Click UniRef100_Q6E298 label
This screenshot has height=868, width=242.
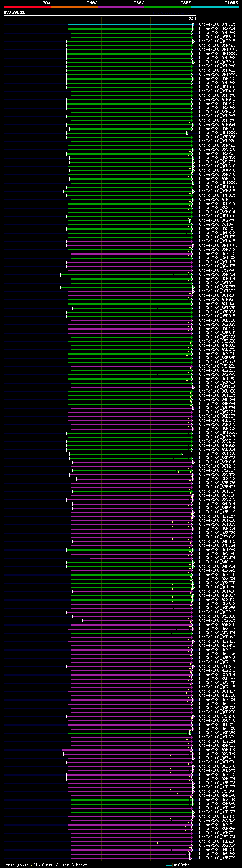click(217, 712)
